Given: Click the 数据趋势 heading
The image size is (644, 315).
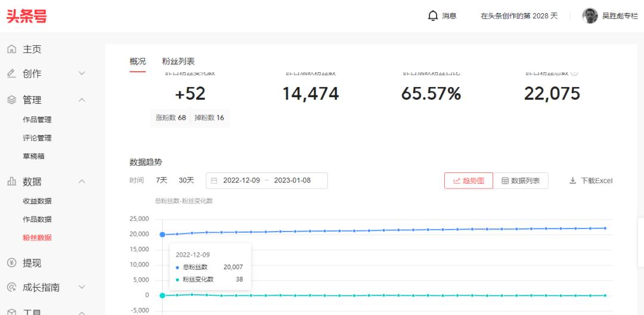Looking at the screenshot, I should (146, 162).
